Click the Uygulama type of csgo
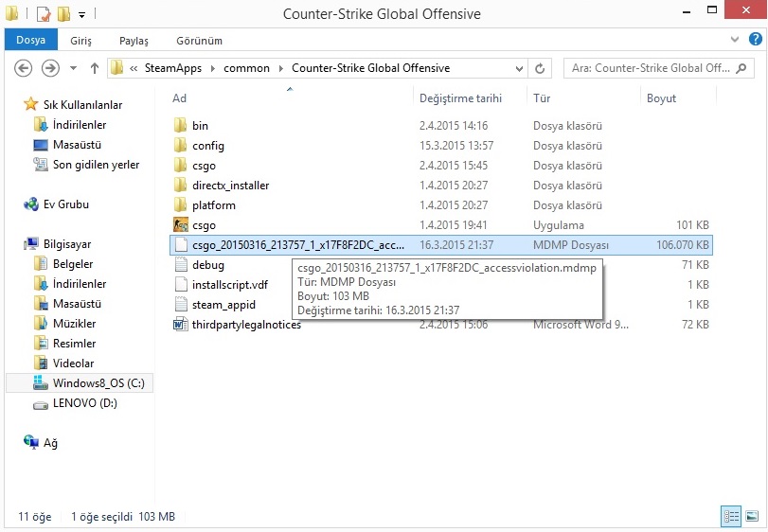Viewport: 768px width, 532px height. coord(559,225)
